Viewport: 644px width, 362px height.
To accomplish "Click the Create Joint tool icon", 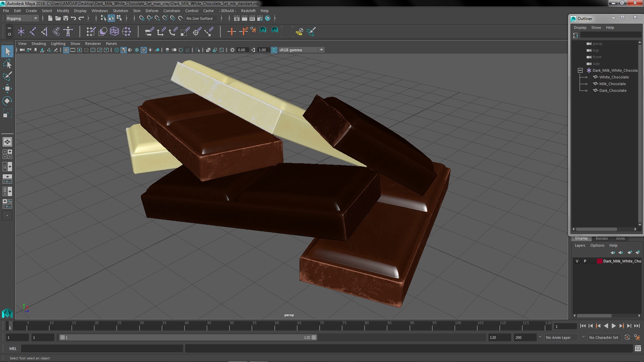I will point(33,32).
